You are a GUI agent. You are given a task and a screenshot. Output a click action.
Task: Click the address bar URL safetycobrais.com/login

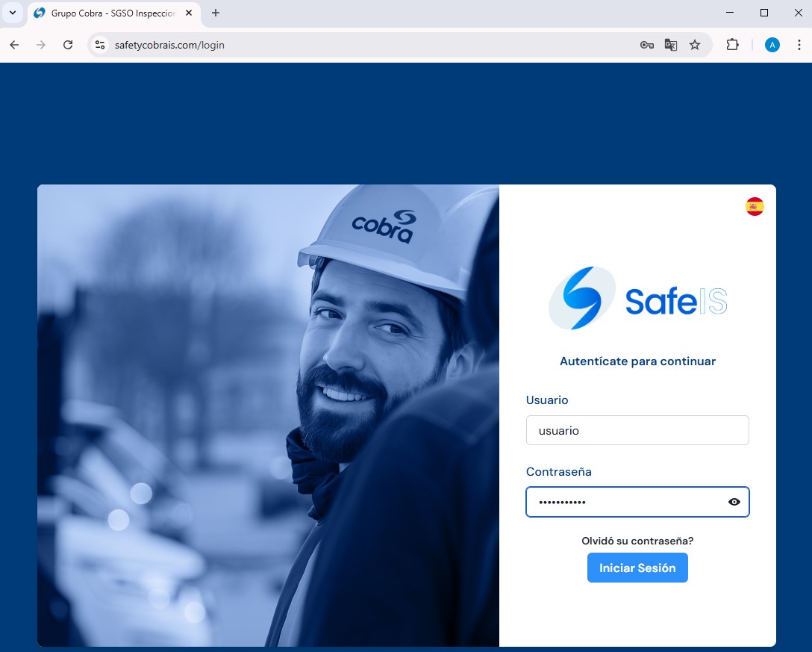[x=169, y=45]
